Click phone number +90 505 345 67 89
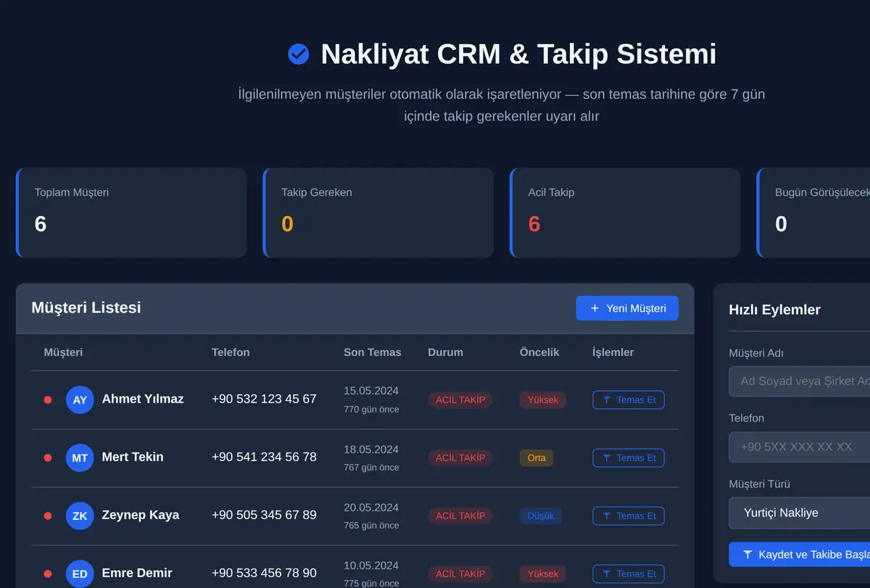This screenshot has height=588, width=870. [x=264, y=515]
